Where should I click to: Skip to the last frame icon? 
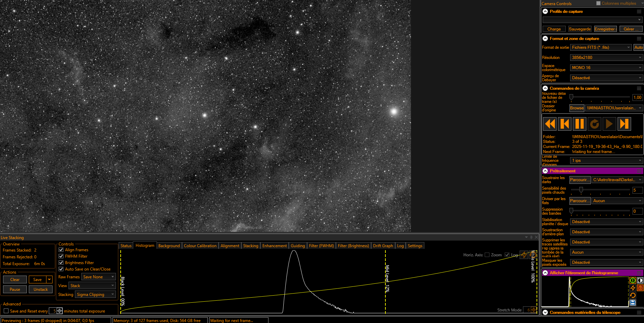point(624,124)
